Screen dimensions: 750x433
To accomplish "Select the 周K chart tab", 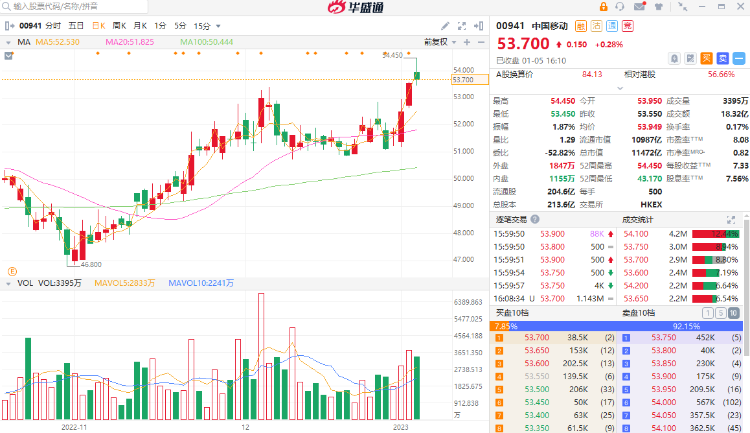I will coord(120,26).
